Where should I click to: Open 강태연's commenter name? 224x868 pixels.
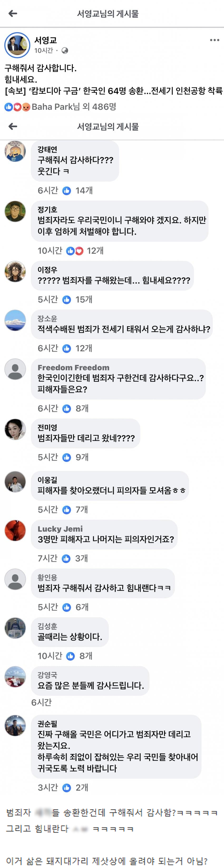tap(47, 149)
